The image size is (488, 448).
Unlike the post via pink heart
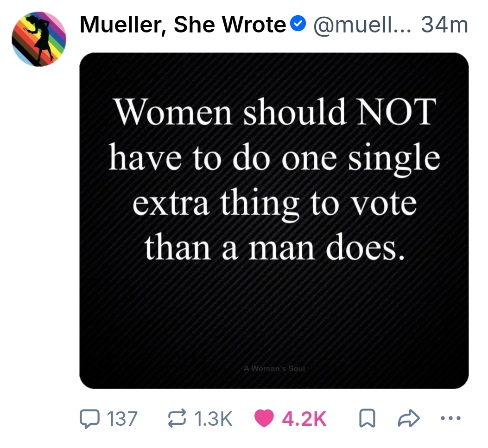point(265,418)
